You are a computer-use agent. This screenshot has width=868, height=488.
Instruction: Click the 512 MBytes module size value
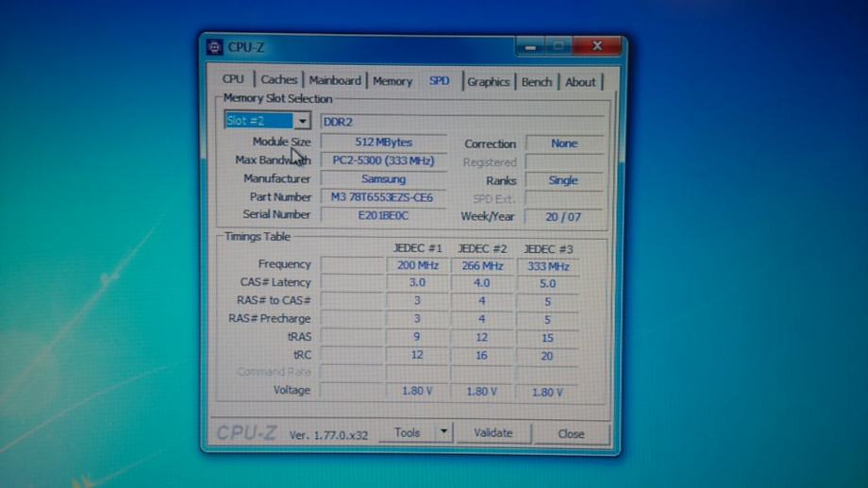(x=384, y=143)
